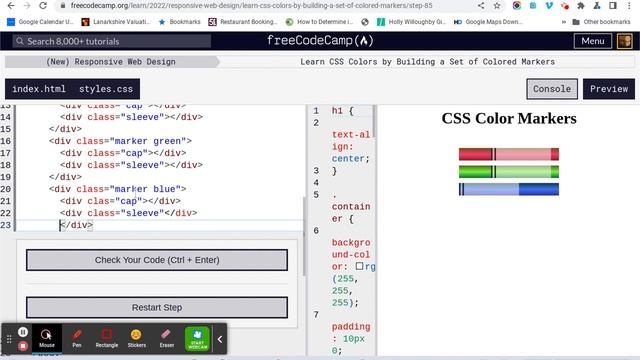Click Check Your Code button
Viewport: 640px width, 360px height.
(157, 260)
